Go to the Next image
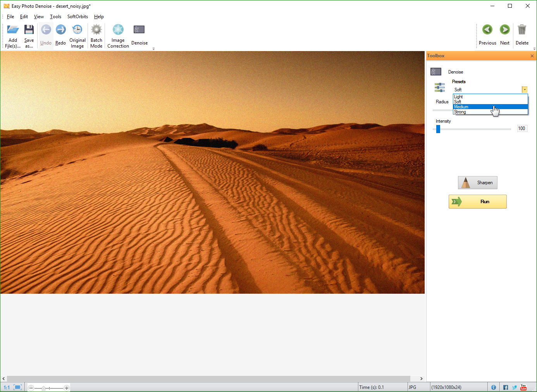This screenshot has height=392, width=537. [505, 35]
